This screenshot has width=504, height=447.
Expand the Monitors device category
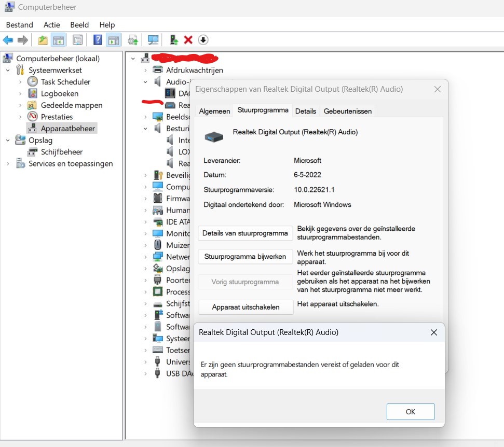145,233
